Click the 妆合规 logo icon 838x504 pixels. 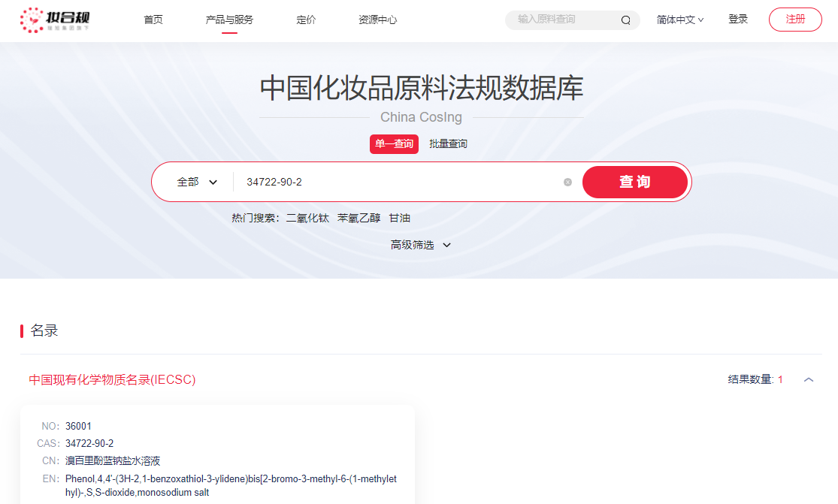pos(32,19)
